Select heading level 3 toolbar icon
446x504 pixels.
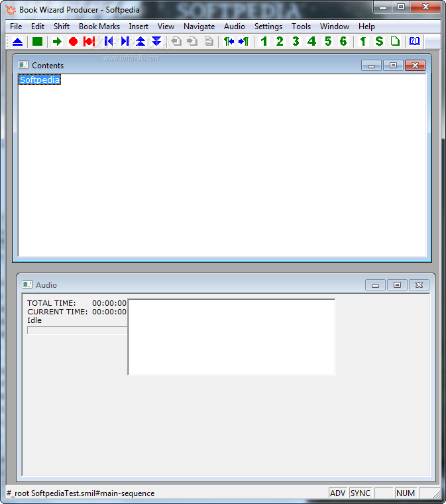(296, 42)
